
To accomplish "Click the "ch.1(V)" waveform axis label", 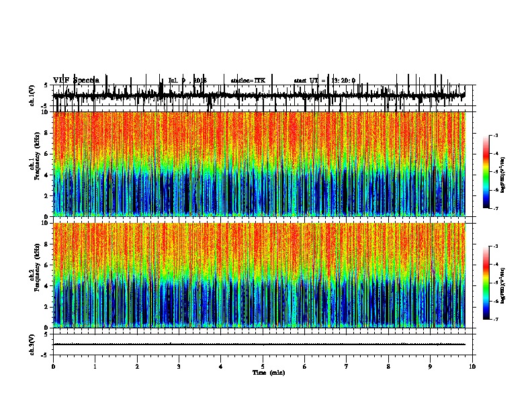I will point(32,95).
